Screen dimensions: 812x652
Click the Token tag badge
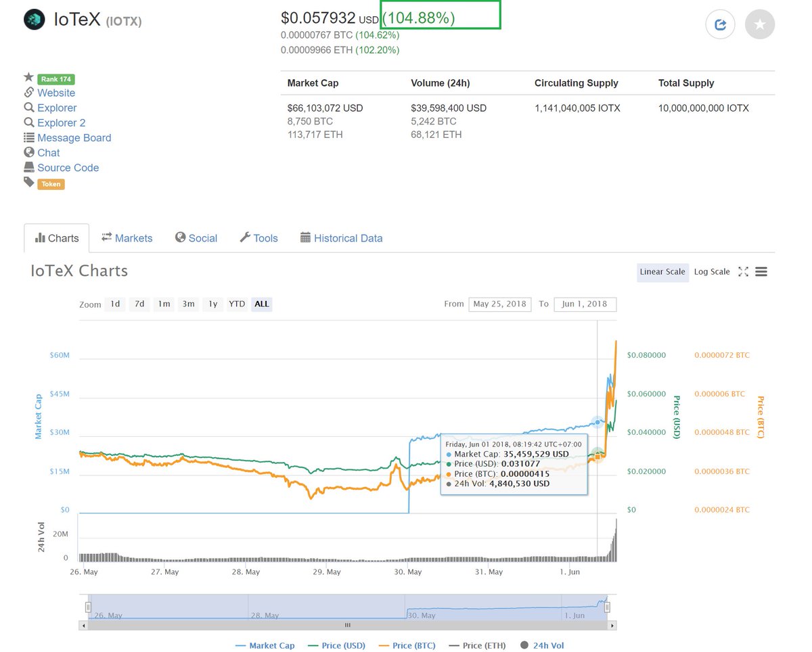click(51, 184)
